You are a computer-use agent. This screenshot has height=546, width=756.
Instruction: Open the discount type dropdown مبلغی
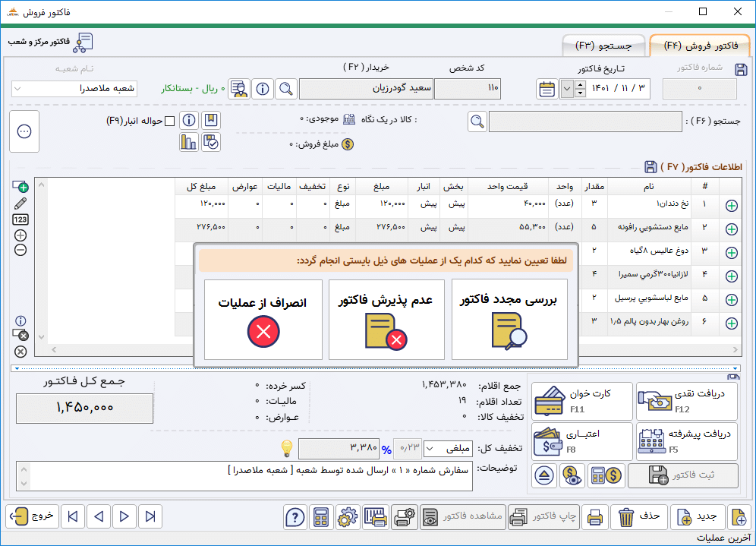tap(447, 449)
